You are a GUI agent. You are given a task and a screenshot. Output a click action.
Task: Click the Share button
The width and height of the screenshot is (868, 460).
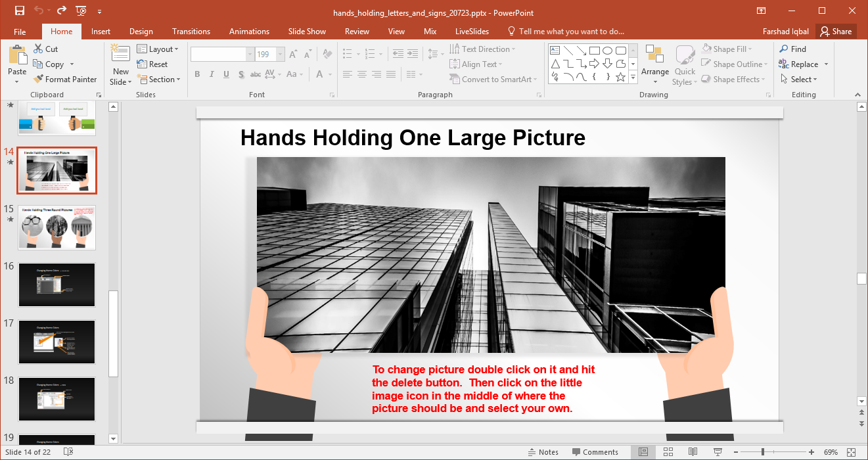(x=836, y=32)
